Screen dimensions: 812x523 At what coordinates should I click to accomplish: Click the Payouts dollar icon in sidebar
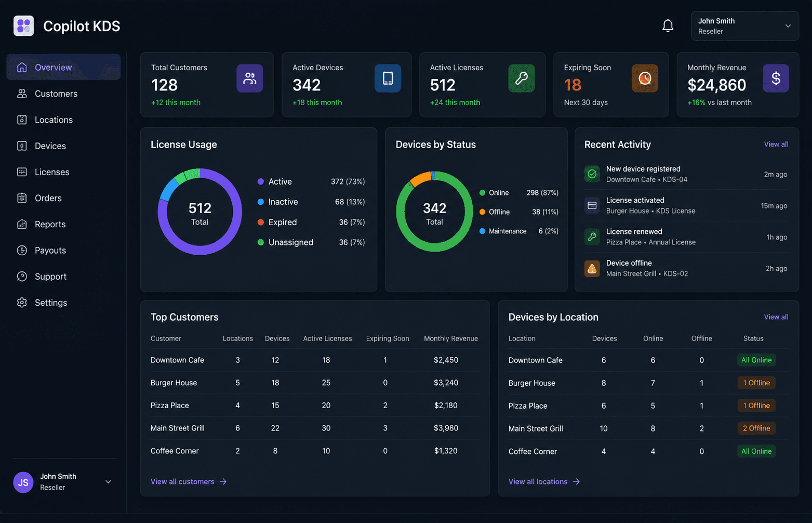pyautogui.click(x=22, y=250)
